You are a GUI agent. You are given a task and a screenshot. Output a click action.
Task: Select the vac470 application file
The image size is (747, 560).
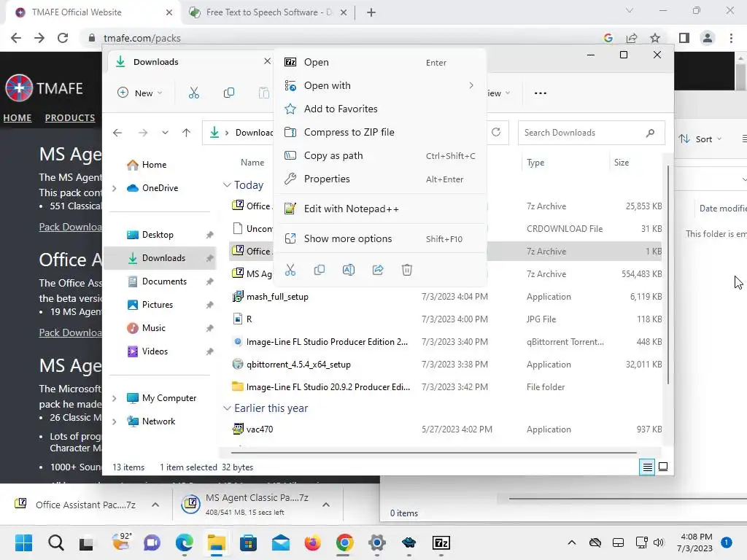pos(446,429)
